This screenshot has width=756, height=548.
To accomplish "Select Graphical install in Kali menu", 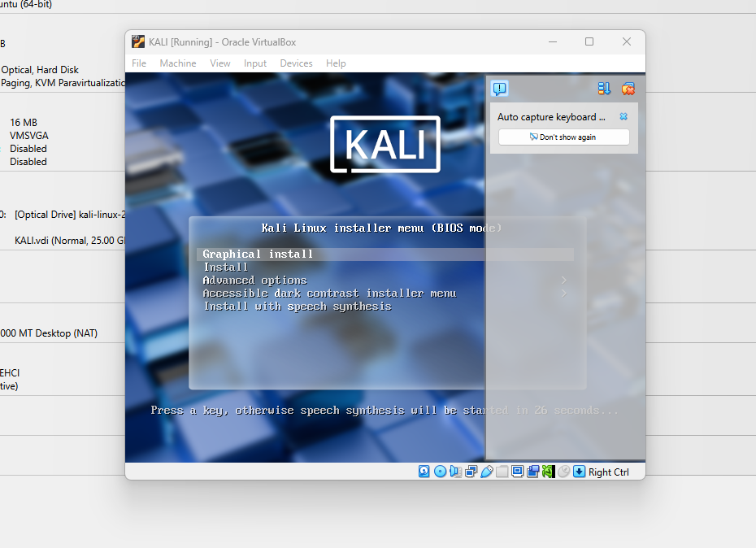I will click(385, 254).
